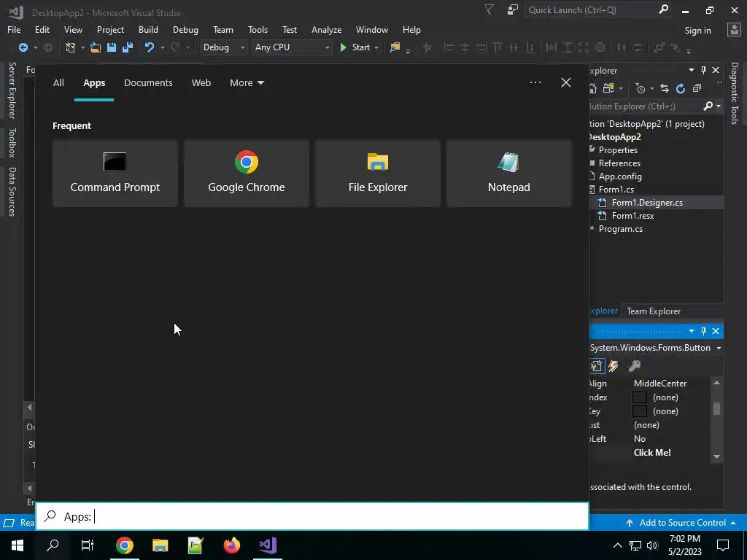Open Notepad from the Frequent apps
The image size is (747, 560).
tap(508, 174)
